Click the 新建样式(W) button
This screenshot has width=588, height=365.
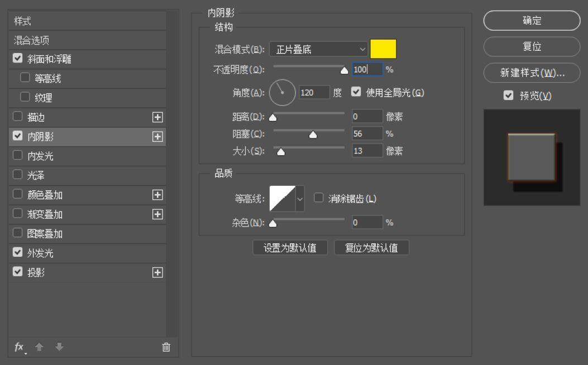pos(532,73)
